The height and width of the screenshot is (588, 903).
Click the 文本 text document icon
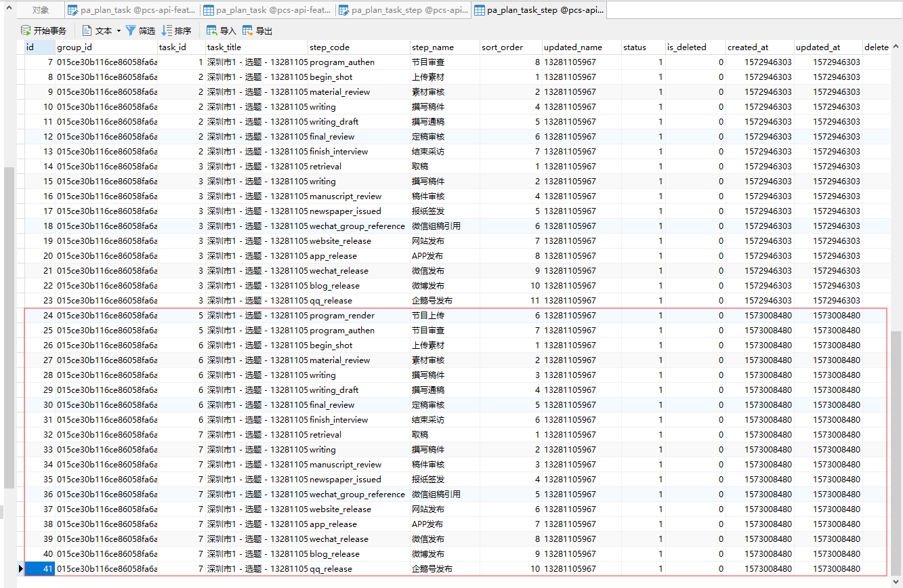pos(87,30)
